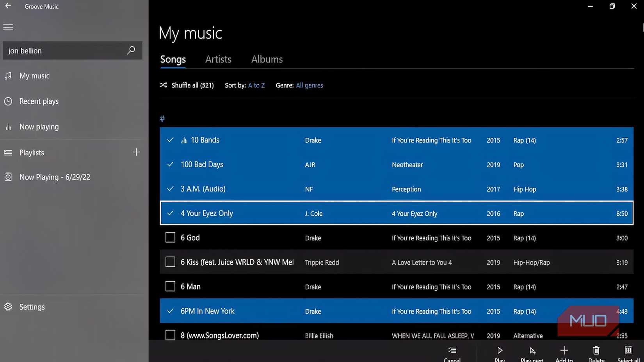Check the 6 Man song checkbox
This screenshot has height=362, width=644.
(170, 286)
